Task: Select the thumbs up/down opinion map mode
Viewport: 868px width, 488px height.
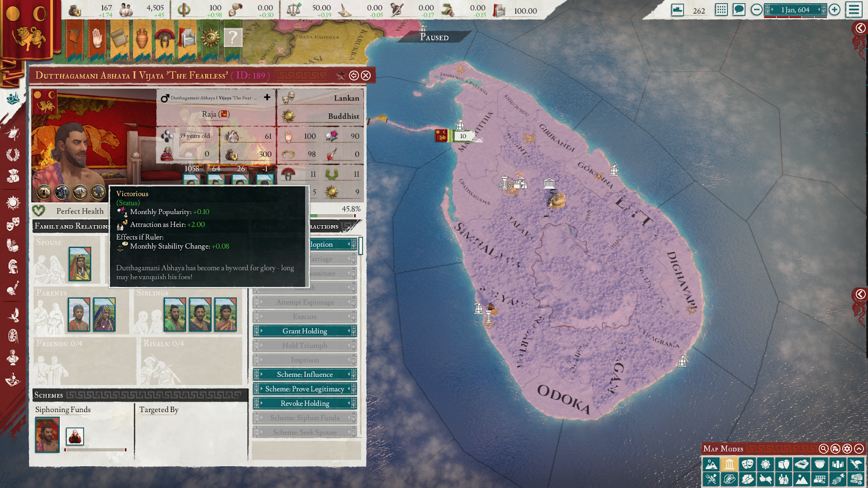Action: (765, 479)
